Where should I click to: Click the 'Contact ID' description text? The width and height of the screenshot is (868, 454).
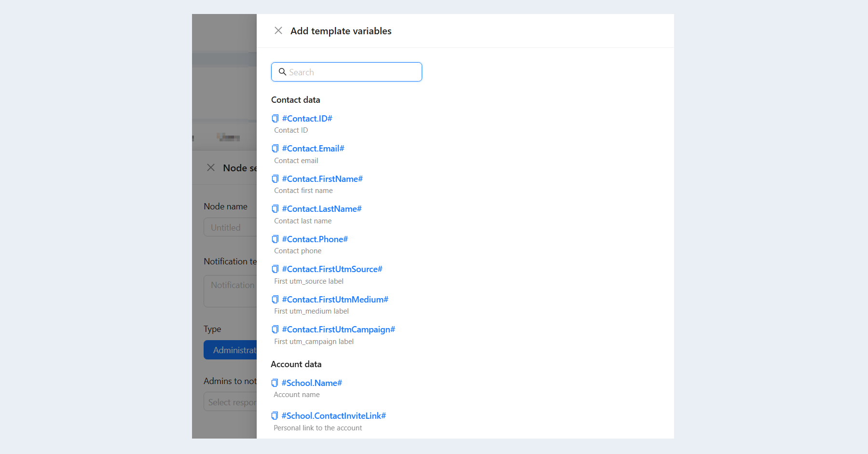pyautogui.click(x=291, y=130)
